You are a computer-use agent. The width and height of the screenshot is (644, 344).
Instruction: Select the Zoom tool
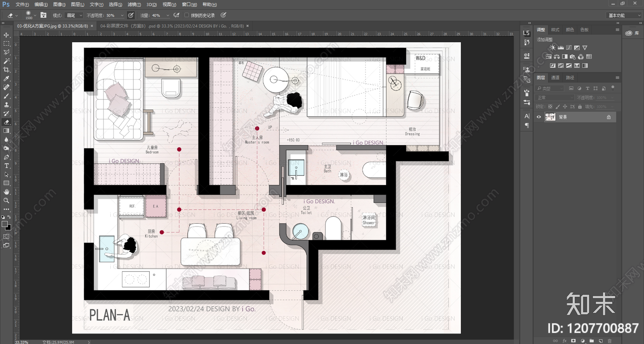pos(6,200)
